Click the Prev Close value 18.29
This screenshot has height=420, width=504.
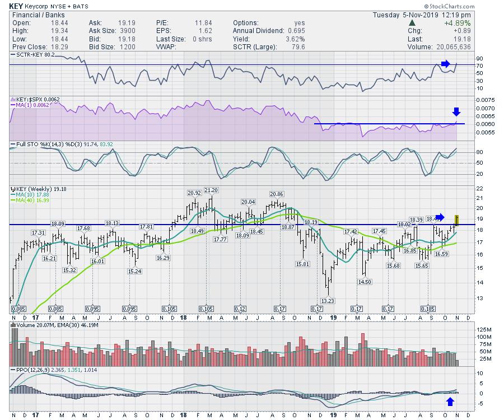tap(59, 47)
